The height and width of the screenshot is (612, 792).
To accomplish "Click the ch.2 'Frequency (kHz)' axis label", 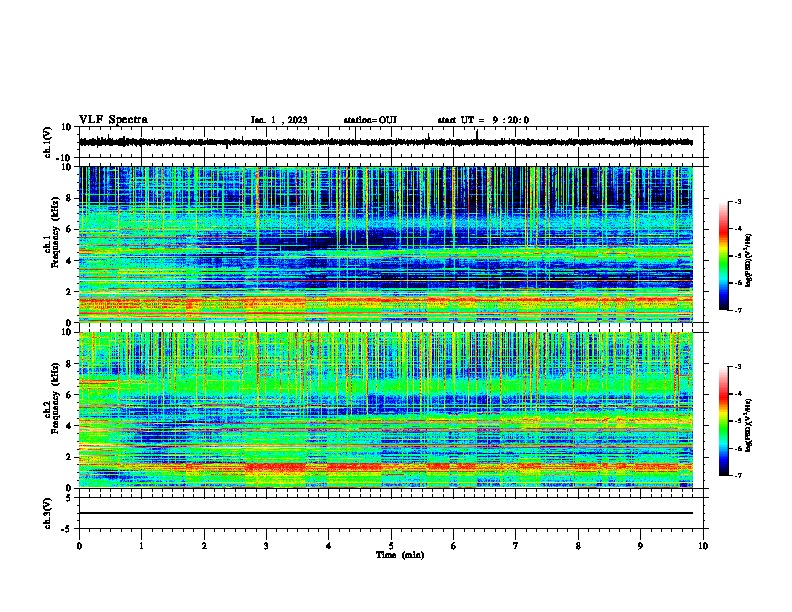I will [x=55, y=398].
